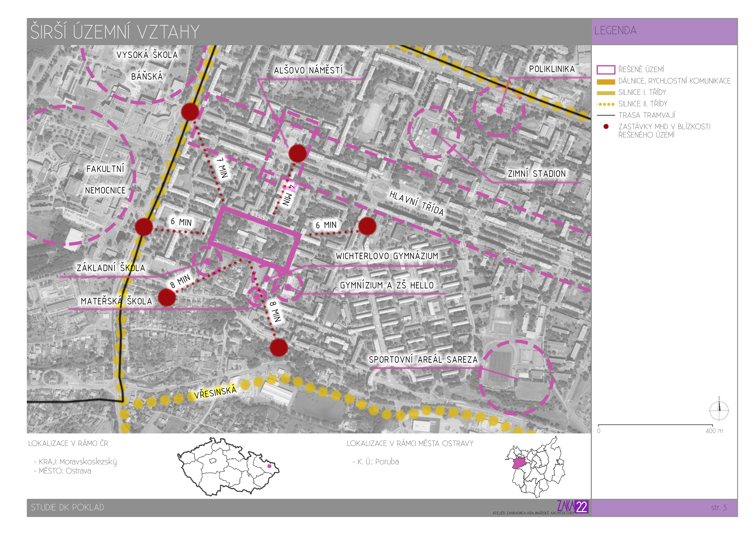Screen dimensions: 756x535
Task: Click the ŠIRŠÍ ÚZEMNÍ VZTAHY title
Action: click(x=115, y=32)
